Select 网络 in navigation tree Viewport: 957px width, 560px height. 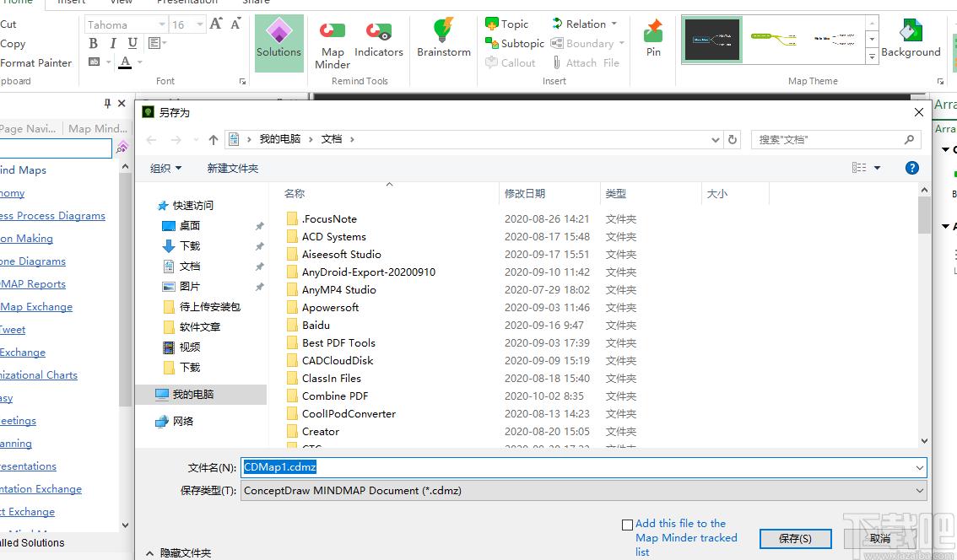point(175,421)
